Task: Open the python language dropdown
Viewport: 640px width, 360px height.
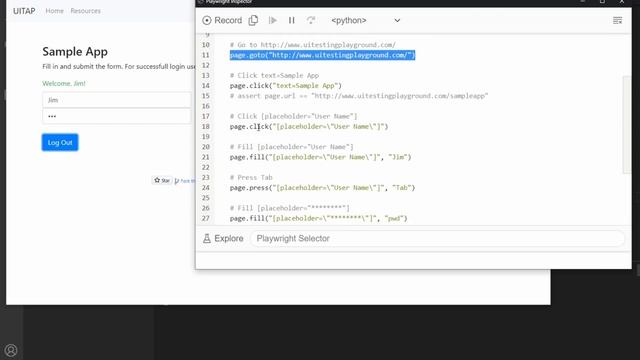Action: coord(366,20)
